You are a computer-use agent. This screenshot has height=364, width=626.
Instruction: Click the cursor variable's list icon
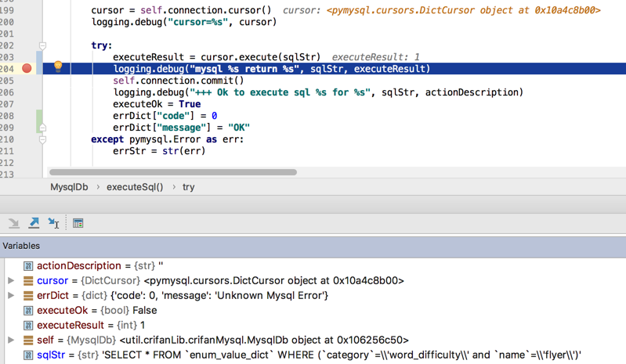pos(28,281)
